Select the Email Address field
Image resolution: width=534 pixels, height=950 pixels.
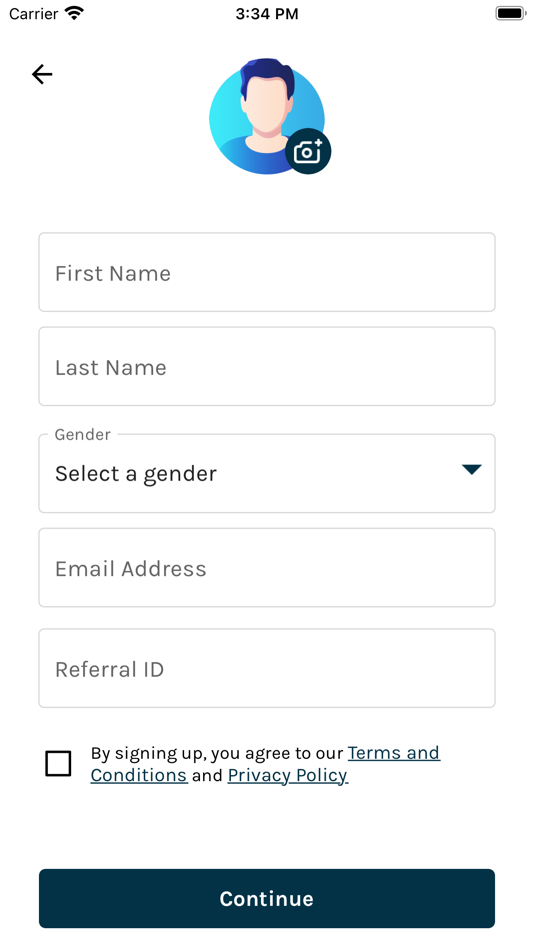(267, 568)
